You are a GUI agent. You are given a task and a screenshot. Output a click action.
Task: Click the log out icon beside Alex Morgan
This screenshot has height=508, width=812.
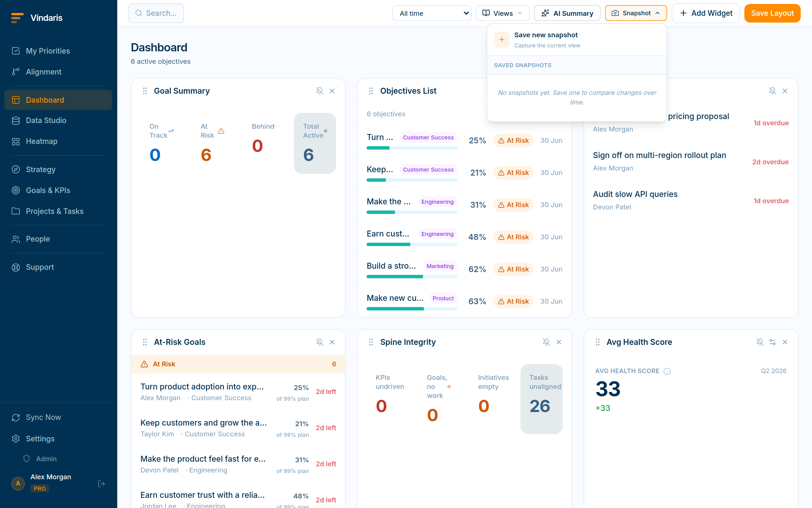101,484
